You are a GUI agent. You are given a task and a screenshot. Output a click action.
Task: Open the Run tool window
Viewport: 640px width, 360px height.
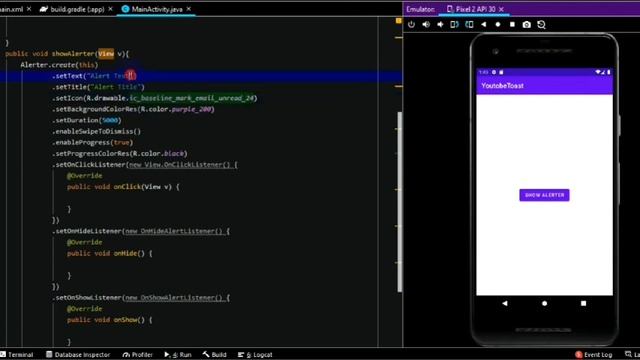[178, 354]
